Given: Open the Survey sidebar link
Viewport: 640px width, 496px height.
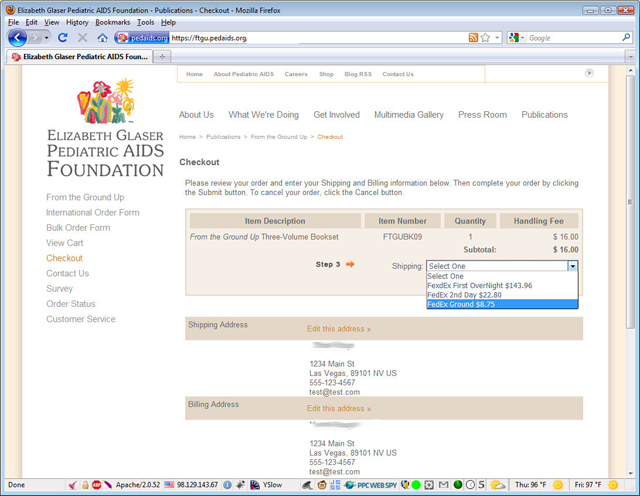Looking at the screenshot, I should click(59, 289).
